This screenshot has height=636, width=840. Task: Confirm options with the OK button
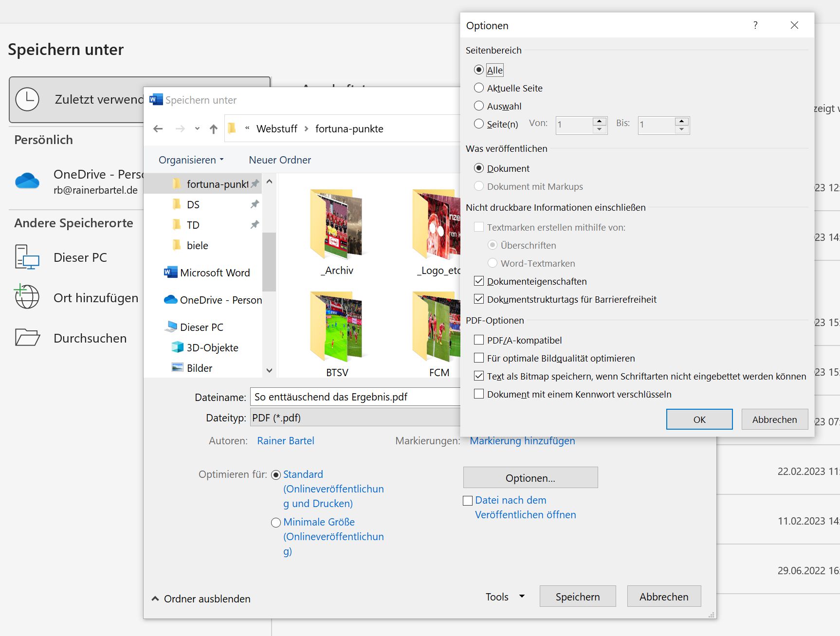[x=699, y=419]
